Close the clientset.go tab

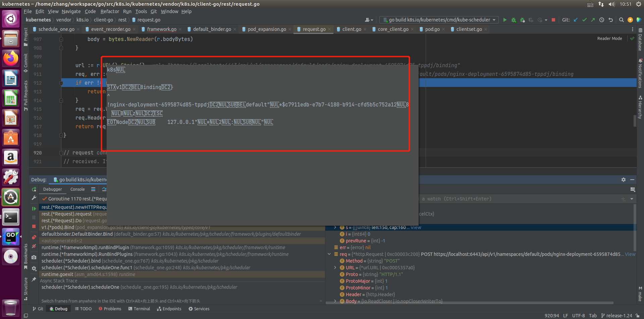[486, 29]
